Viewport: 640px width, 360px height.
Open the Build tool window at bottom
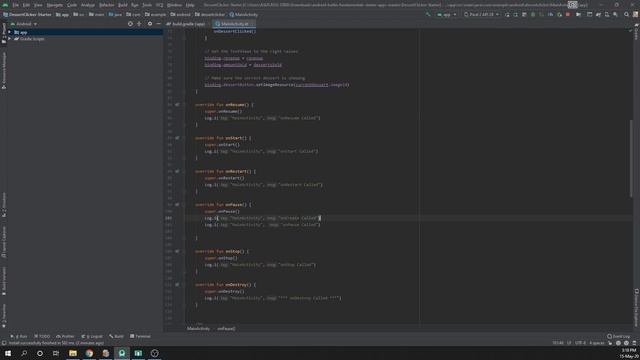(117, 336)
